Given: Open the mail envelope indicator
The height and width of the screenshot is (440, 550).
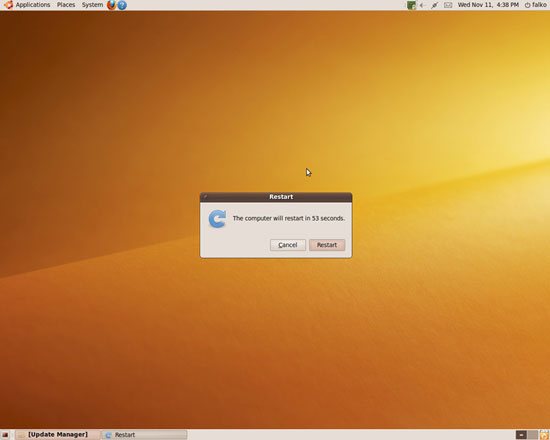Looking at the screenshot, I should 448,5.
